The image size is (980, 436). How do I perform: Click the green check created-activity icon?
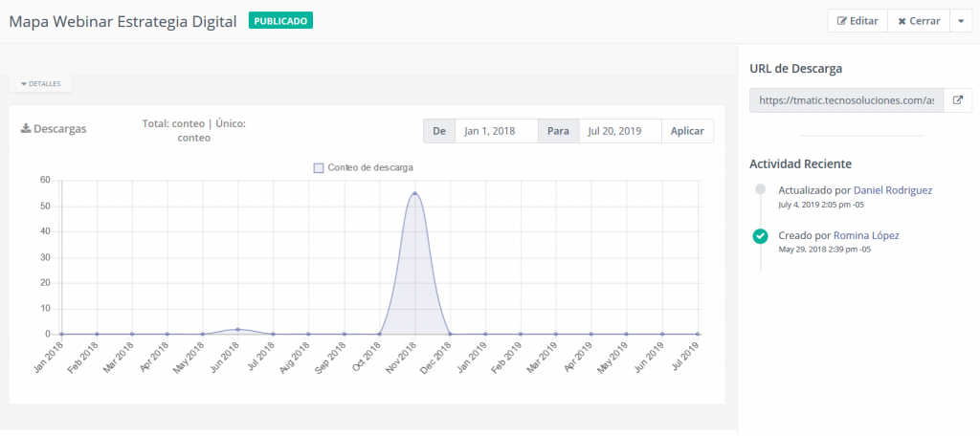click(x=760, y=236)
